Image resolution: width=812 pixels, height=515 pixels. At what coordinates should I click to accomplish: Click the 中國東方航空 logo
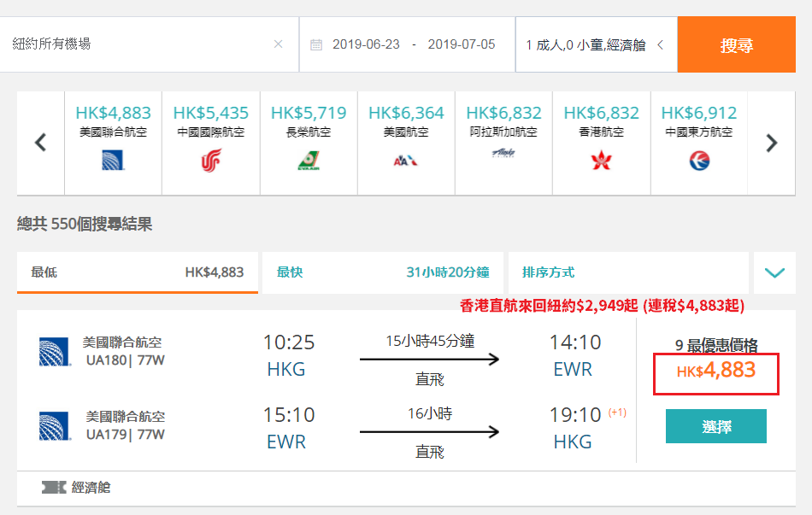tap(699, 161)
